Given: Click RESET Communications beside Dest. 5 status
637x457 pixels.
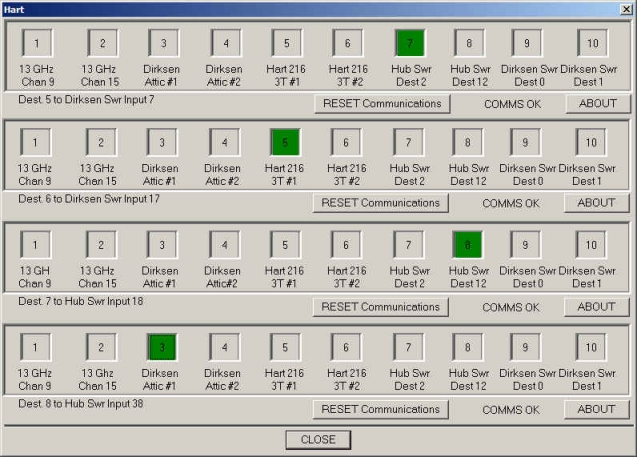Looking at the screenshot, I should click(x=382, y=104).
